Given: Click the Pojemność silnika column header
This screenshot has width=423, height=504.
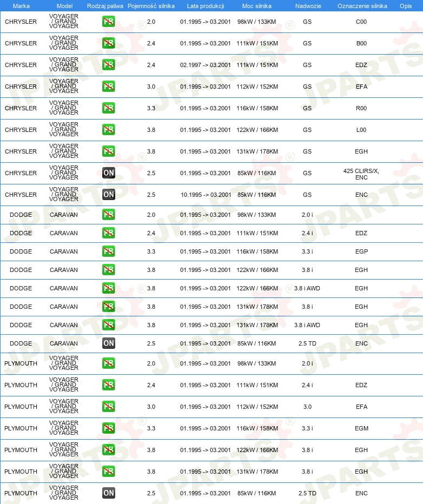Looking at the screenshot, I should pos(151,6).
